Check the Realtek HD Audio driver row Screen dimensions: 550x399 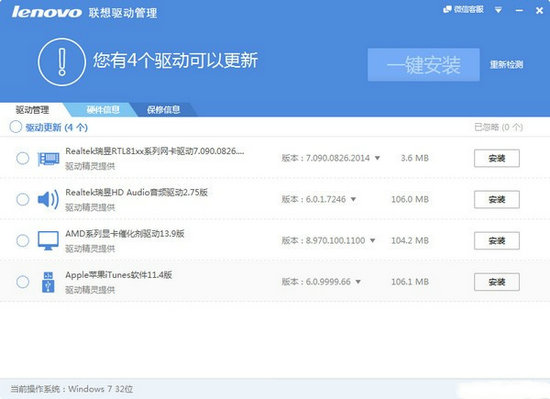coord(23,200)
